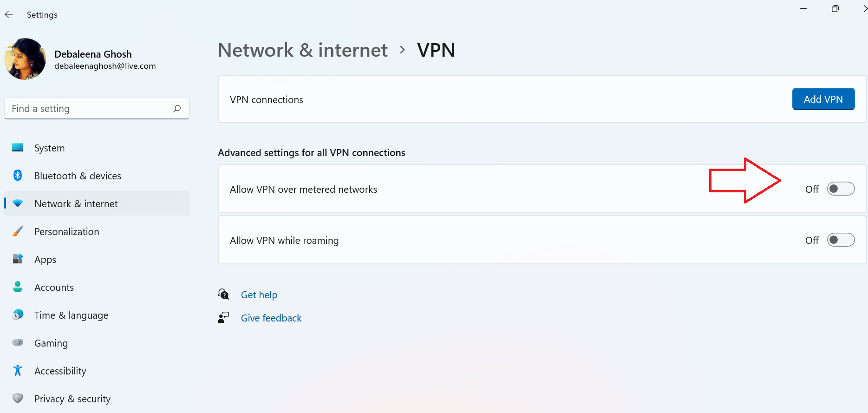868x413 pixels.
Task: Turn on Allow VPN while roaming
Action: 841,240
